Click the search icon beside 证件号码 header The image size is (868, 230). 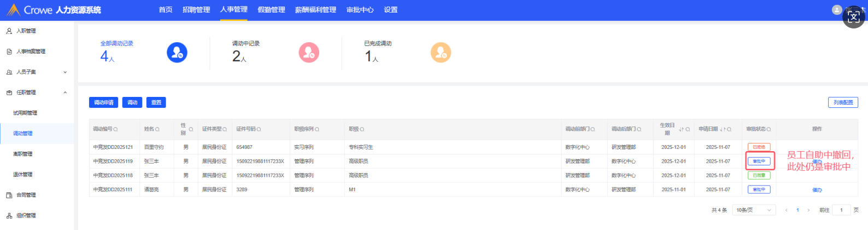coord(259,129)
